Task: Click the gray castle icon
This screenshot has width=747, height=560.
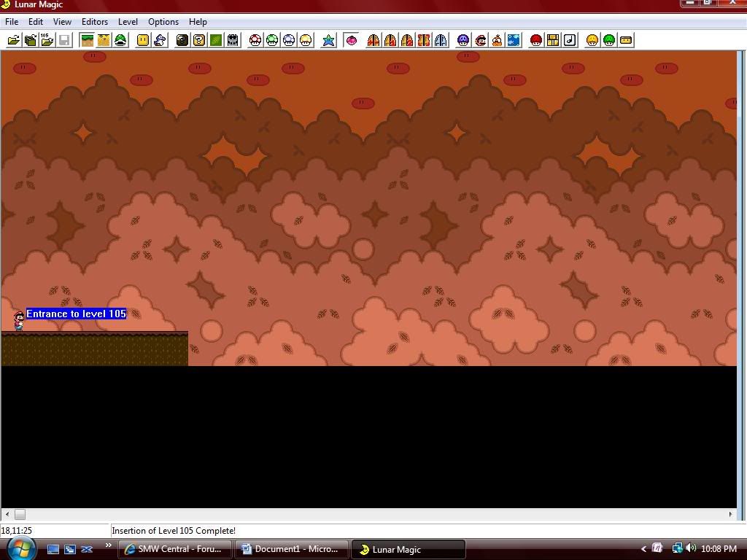Action: pyautogui.click(x=233, y=41)
